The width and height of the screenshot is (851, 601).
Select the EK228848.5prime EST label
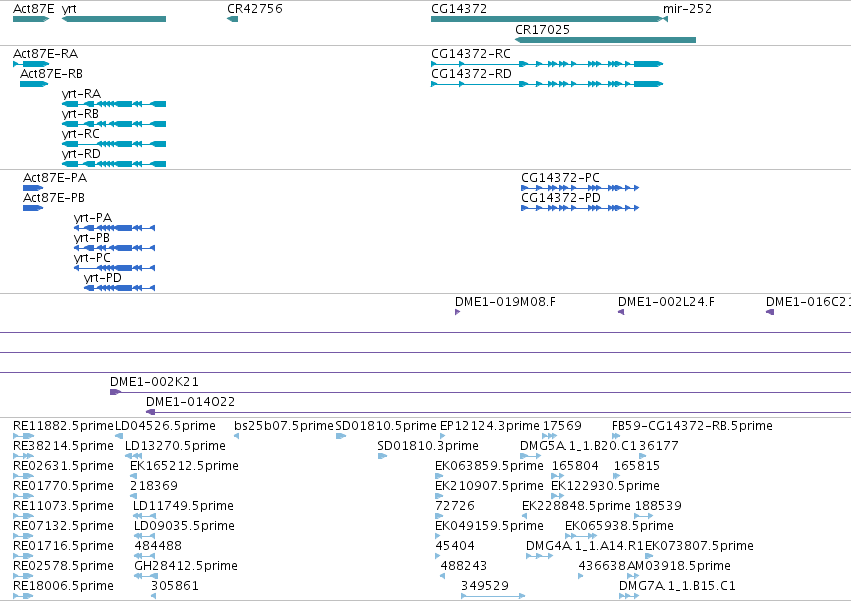click(576, 507)
